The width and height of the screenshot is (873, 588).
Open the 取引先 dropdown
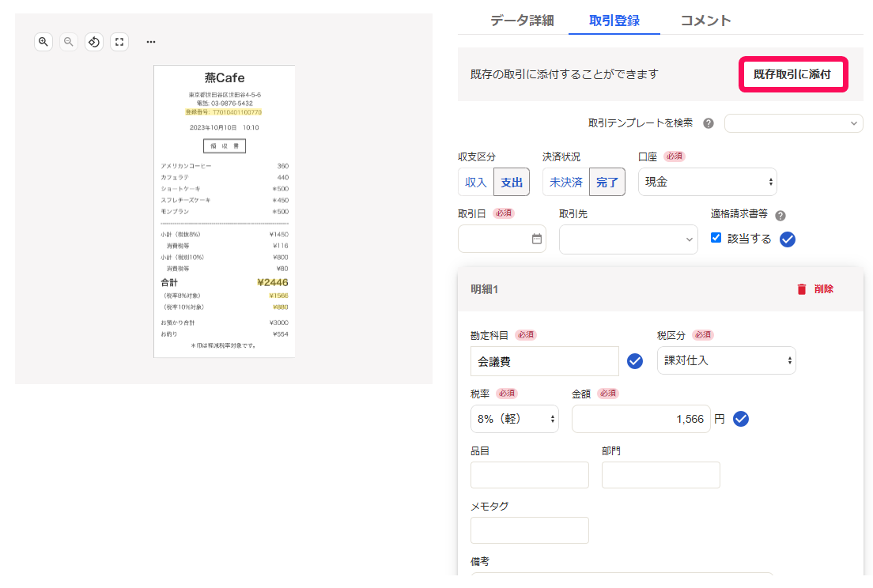628,239
